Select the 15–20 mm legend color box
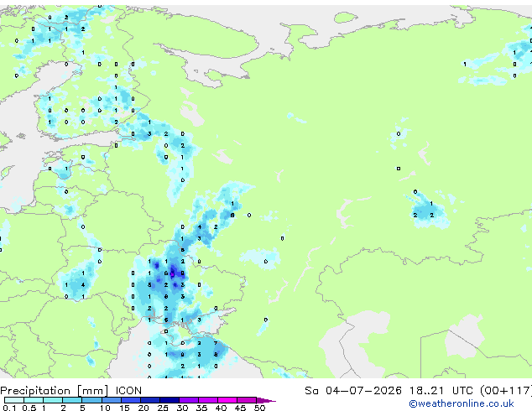This screenshot has height=411, width=532. (130, 400)
